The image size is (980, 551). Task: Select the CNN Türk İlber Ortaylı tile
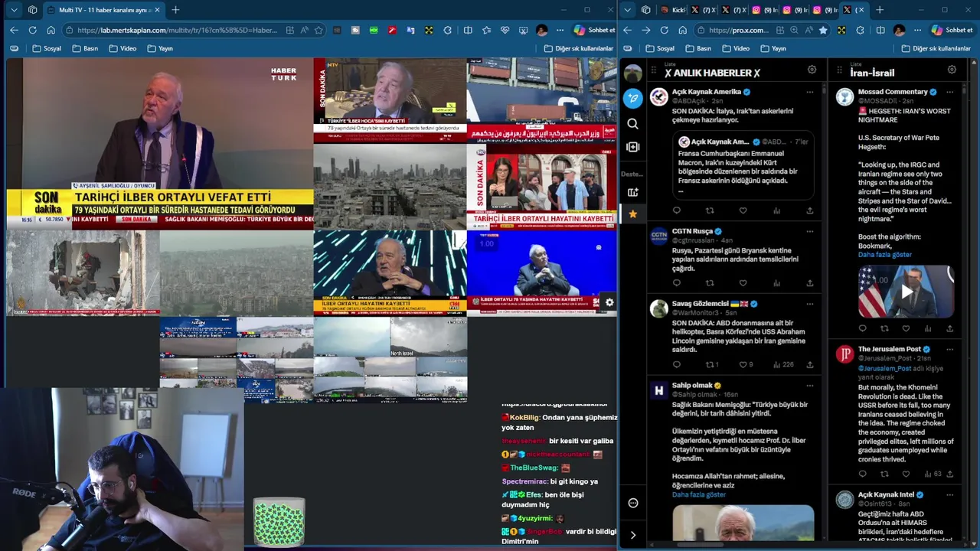click(390, 272)
